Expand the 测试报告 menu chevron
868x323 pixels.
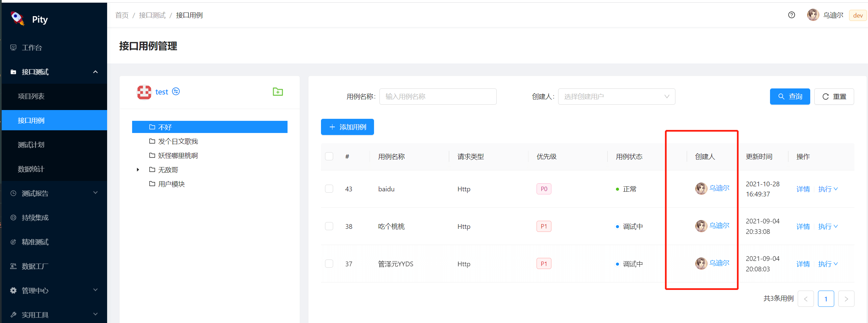(x=96, y=193)
